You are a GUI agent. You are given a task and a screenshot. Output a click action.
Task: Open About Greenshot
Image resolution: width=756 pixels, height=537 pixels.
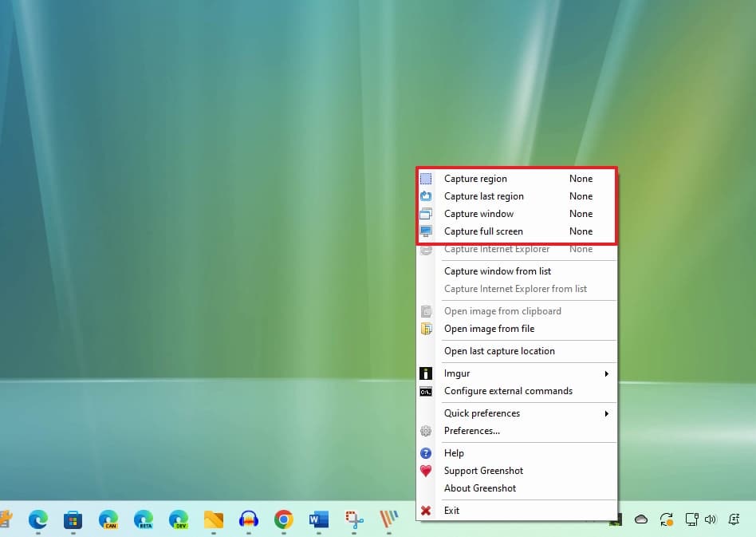[480, 488]
